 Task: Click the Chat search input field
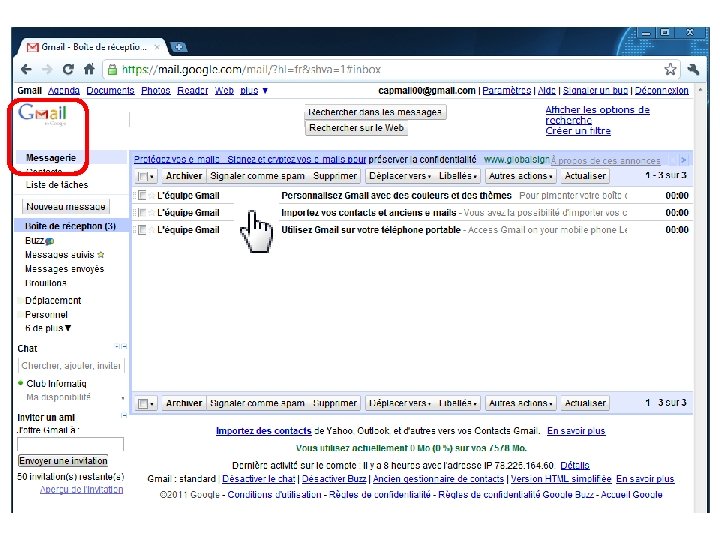(71, 366)
